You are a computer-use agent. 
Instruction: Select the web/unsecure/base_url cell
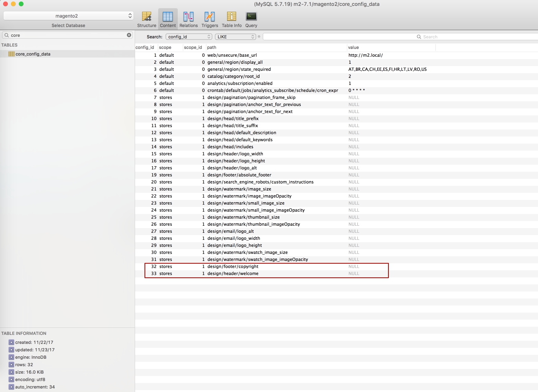pos(232,55)
